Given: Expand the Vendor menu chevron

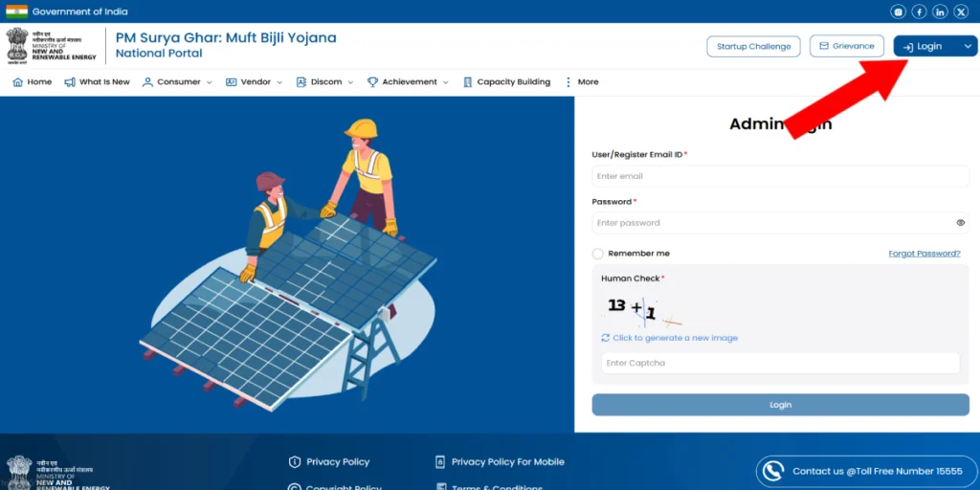Looking at the screenshot, I should click(x=279, y=82).
